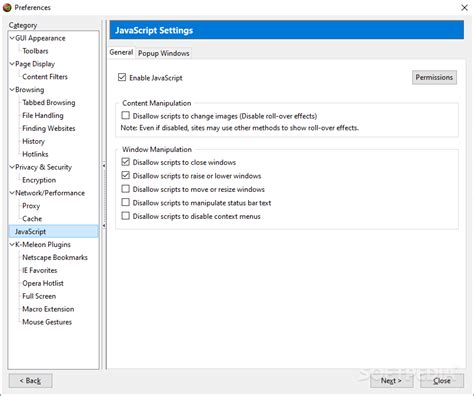
Task: Select Macro Extension plugin
Action: [x=48, y=309]
